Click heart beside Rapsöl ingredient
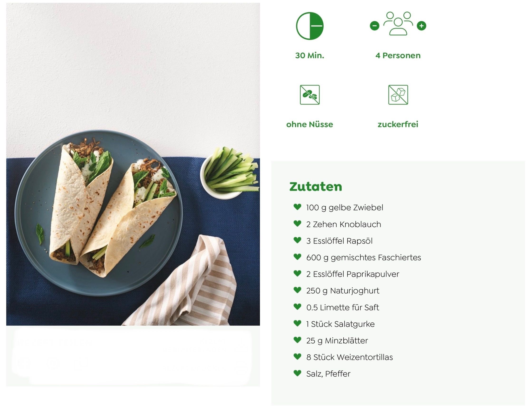Image resolution: width=532 pixels, height=406 pixels. click(x=297, y=240)
